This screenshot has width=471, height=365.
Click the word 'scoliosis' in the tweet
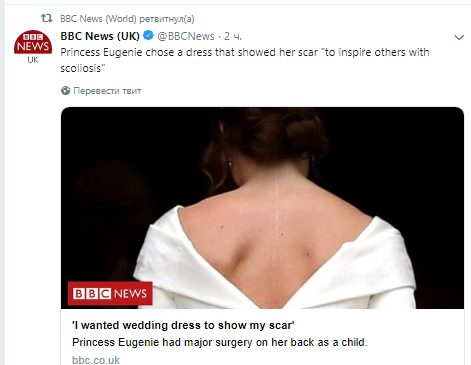coord(81,68)
